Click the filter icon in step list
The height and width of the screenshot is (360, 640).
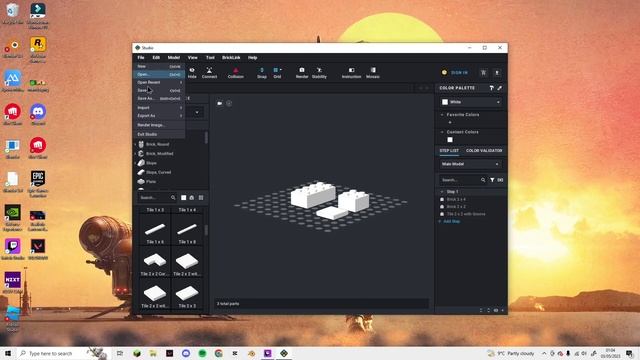[492, 180]
